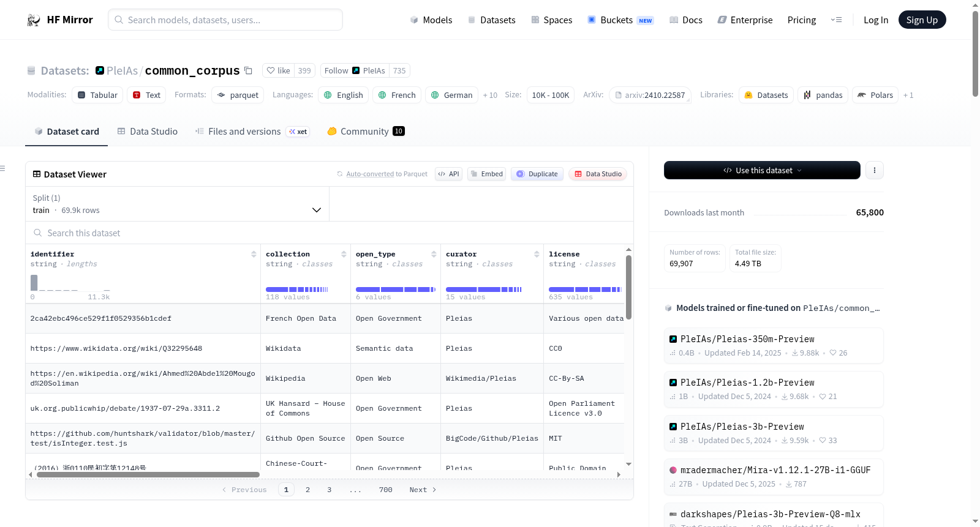The image size is (980, 527).
Task: Select the Polars library tag
Action: click(875, 95)
